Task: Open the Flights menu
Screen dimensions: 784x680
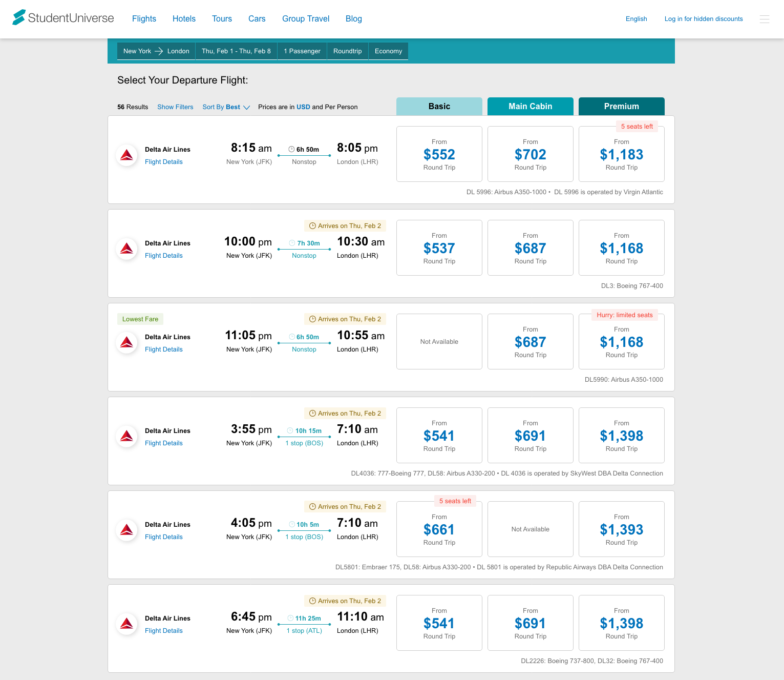Action: 144,19
